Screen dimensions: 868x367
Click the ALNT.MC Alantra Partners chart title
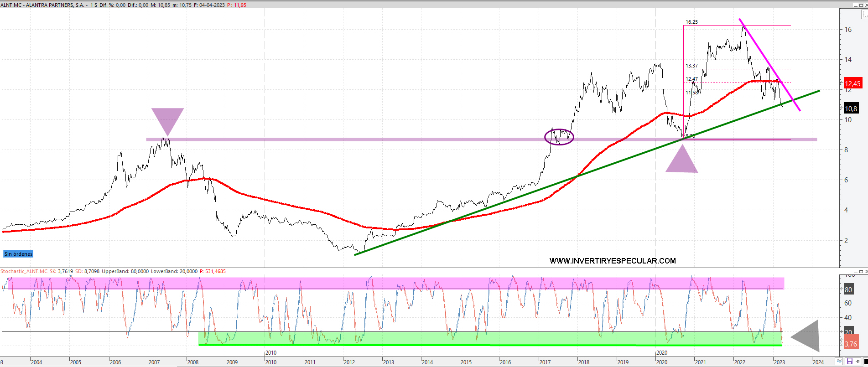(43, 5)
